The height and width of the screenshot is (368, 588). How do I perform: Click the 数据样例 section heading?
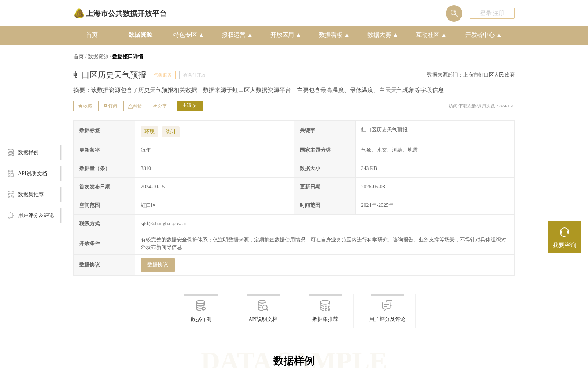[294, 361]
